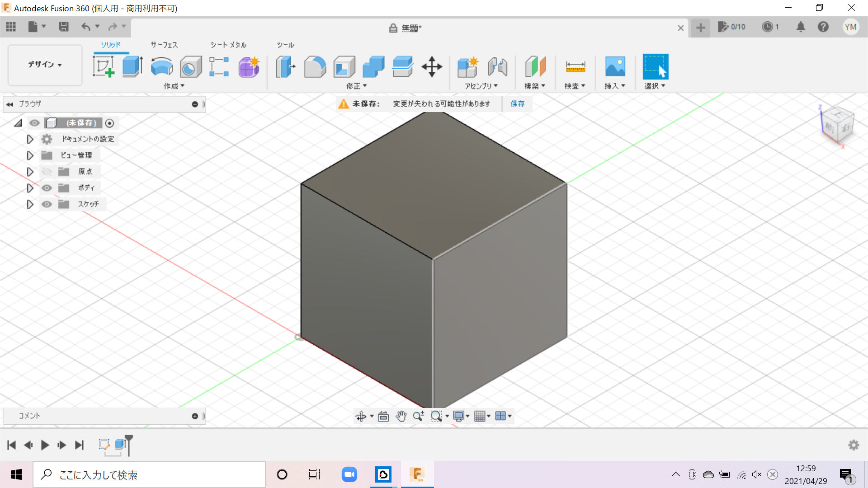
Task: Switch to the サーフェス tab
Action: click(x=164, y=45)
